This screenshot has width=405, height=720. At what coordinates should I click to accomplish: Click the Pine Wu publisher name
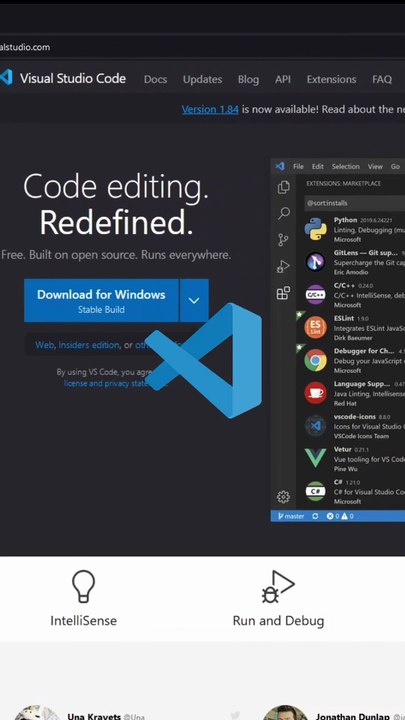[x=345, y=469]
